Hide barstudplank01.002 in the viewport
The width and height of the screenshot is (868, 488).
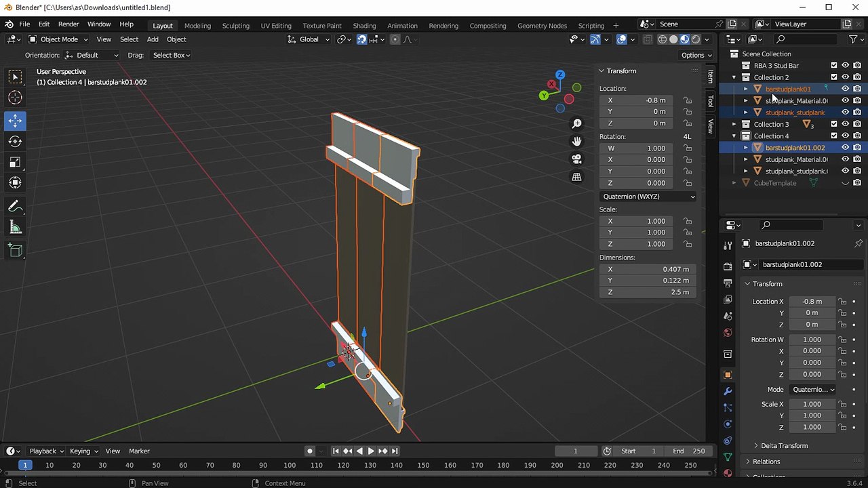[846, 147]
